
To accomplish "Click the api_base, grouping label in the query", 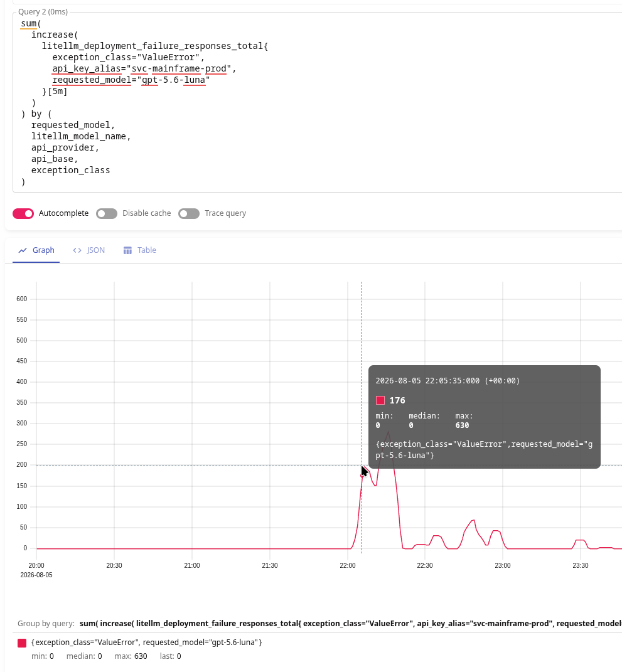I will tap(55, 159).
